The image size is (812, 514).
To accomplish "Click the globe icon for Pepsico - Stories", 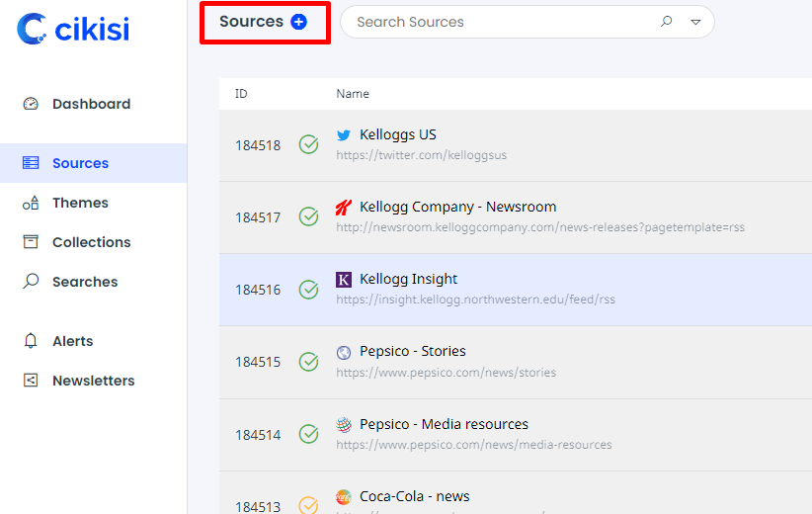I will pos(344,352).
